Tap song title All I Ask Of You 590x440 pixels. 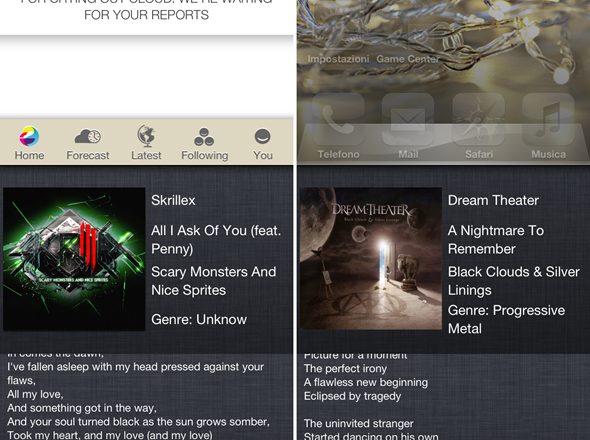tap(216, 240)
